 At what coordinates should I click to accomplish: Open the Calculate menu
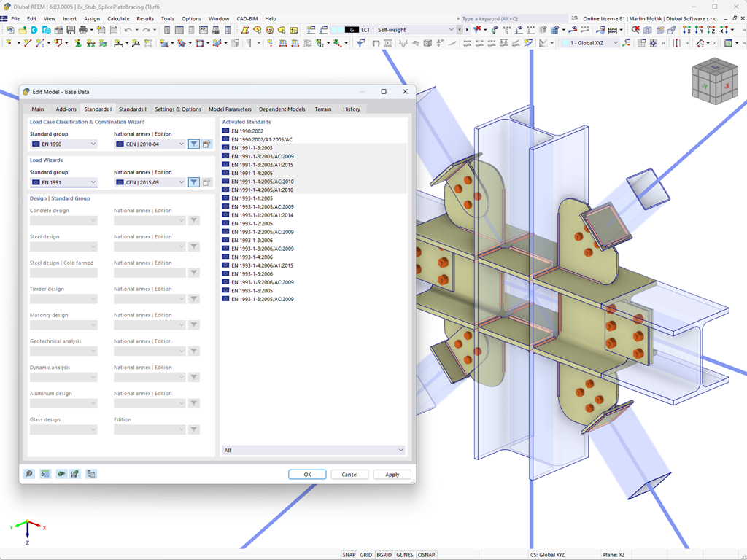tap(118, 18)
